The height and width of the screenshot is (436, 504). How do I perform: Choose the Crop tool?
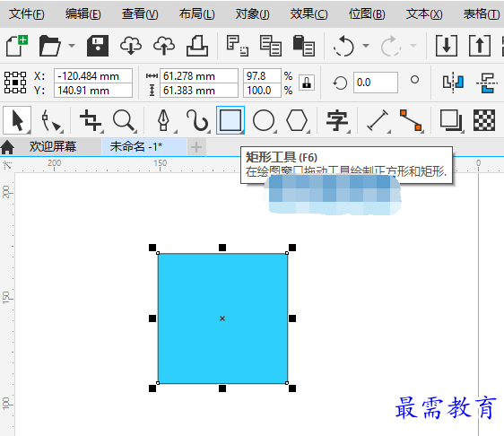[91, 120]
